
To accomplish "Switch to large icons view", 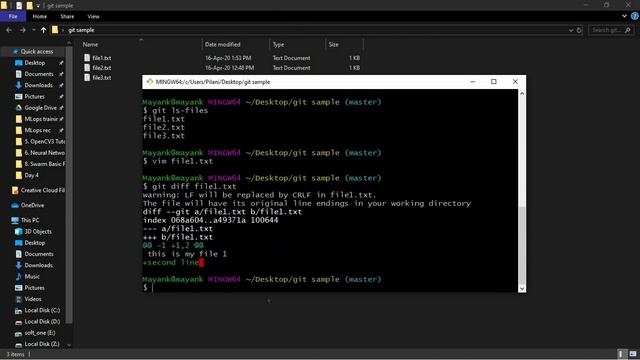I will tap(633, 354).
